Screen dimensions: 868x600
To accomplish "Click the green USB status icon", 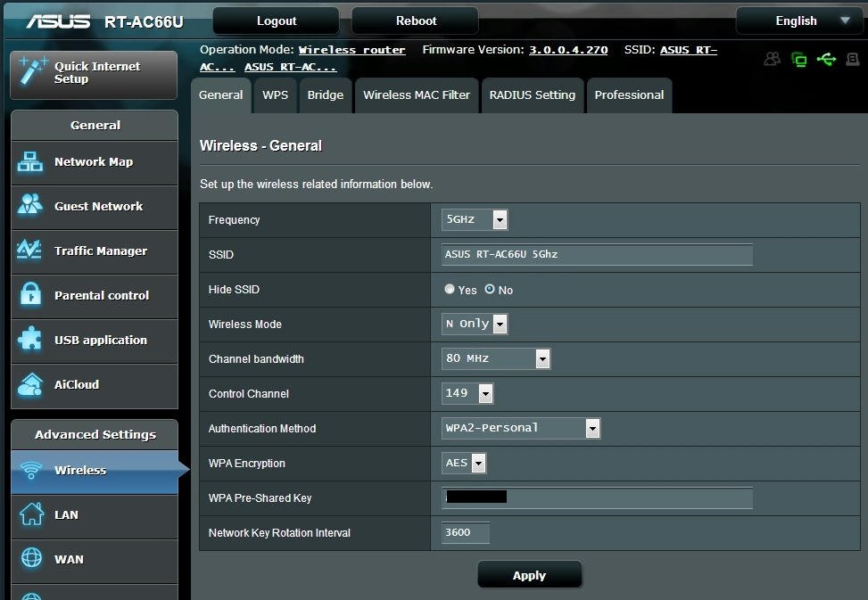I will click(x=826, y=59).
